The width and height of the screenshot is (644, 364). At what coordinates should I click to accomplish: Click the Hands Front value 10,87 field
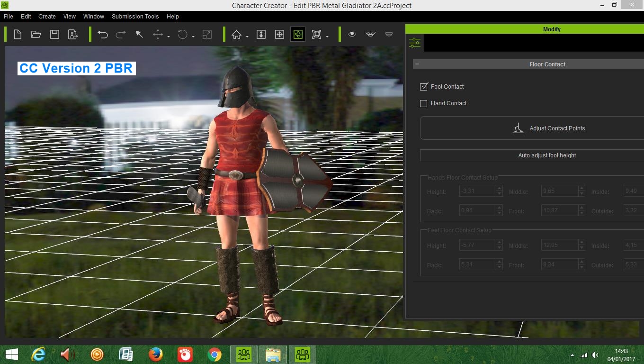tap(559, 210)
